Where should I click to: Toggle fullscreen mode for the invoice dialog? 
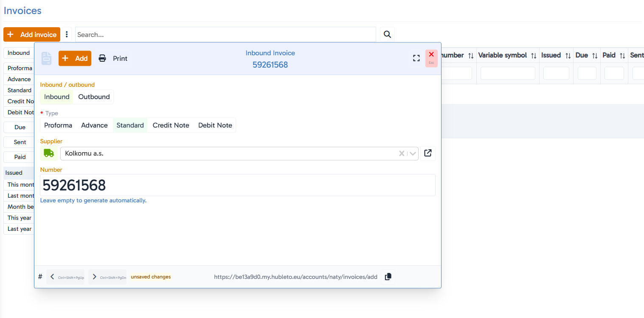[416, 58]
